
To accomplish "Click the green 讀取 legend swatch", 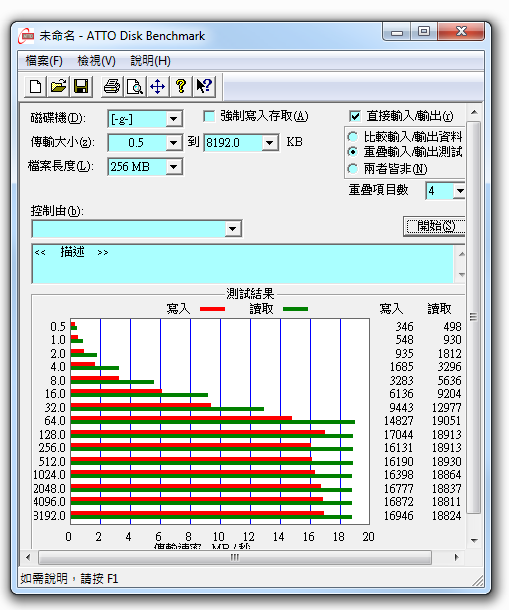I will coord(296,309).
